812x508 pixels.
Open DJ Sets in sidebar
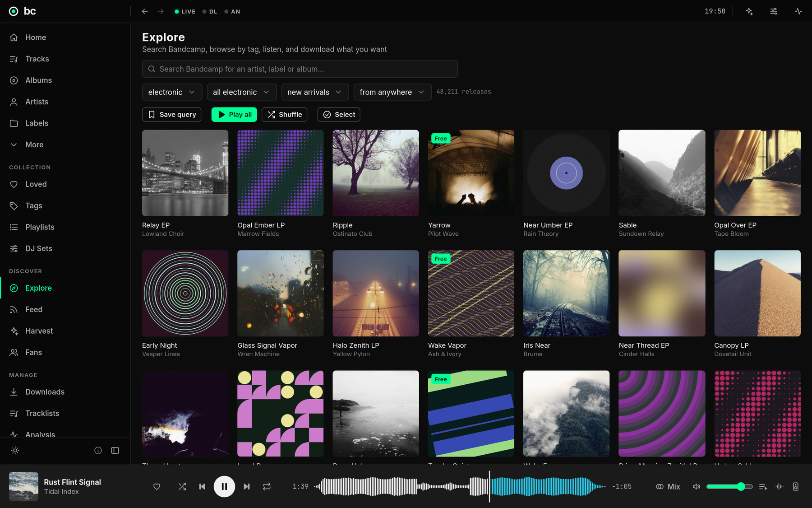(x=65, y=248)
